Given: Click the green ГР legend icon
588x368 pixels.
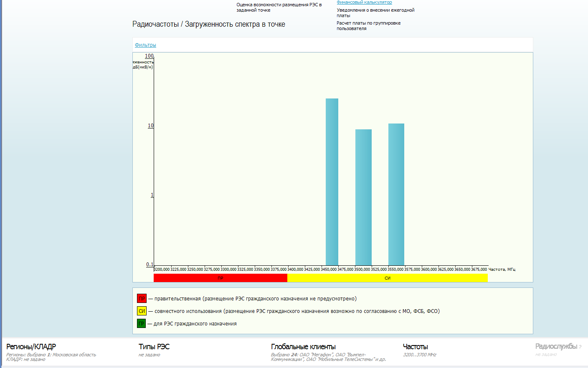Looking at the screenshot, I should (x=142, y=324).
